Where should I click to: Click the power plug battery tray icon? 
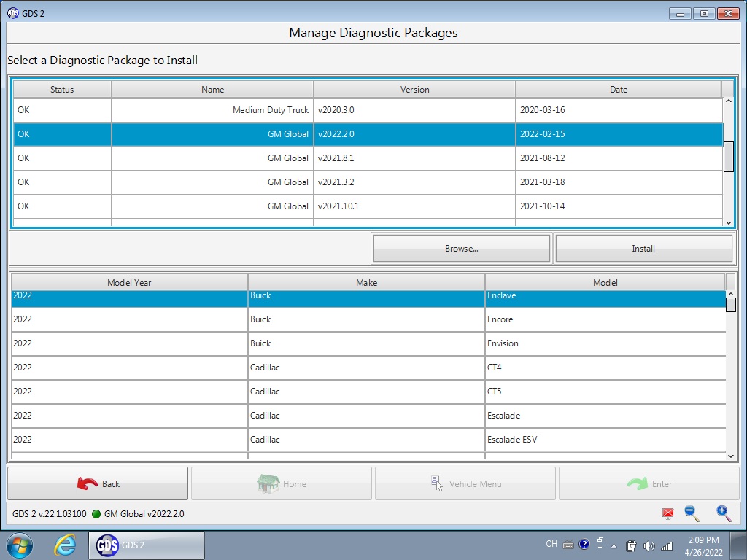coord(632,545)
